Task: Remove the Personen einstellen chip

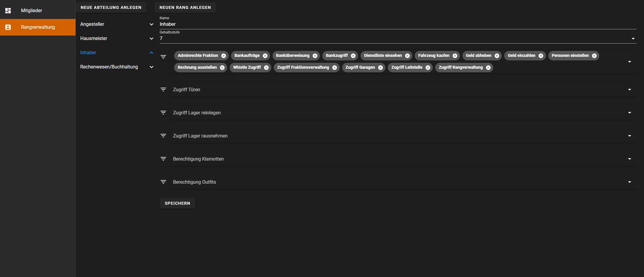Action: 594,56
